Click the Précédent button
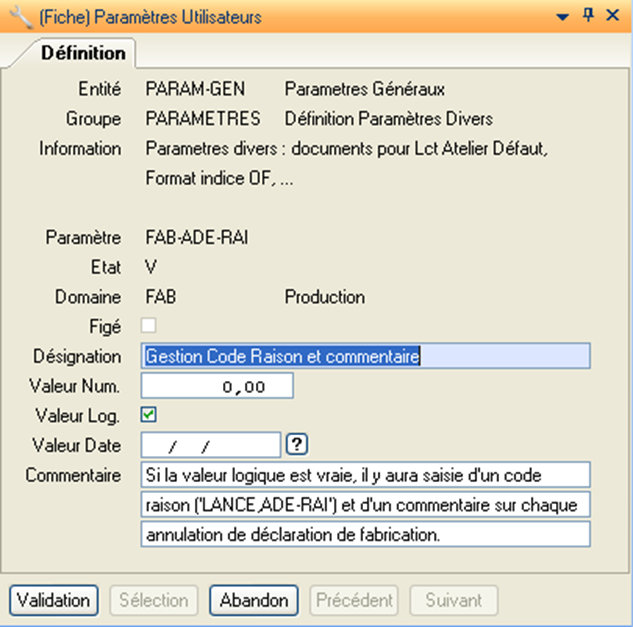 coord(352,600)
